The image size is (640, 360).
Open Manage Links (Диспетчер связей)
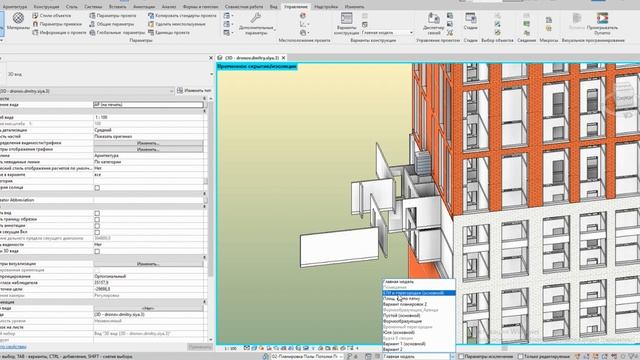tap(433, 24)
